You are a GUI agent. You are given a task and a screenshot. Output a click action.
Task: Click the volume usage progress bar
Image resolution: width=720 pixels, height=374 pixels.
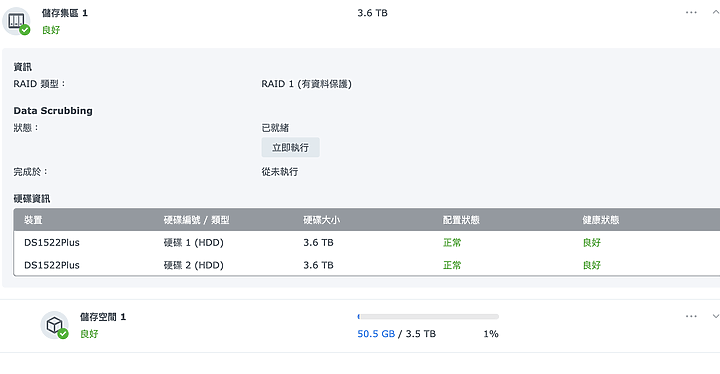point(428,317)
